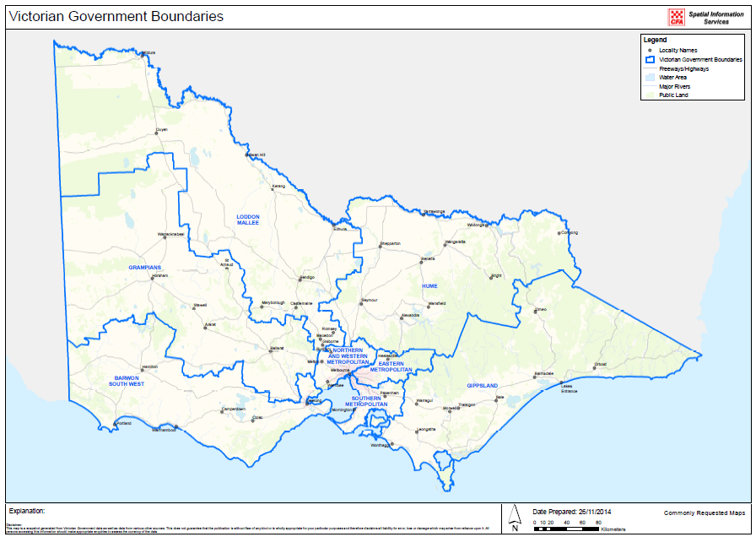Click the Mildura locality marker dot

tap(141, 52)
